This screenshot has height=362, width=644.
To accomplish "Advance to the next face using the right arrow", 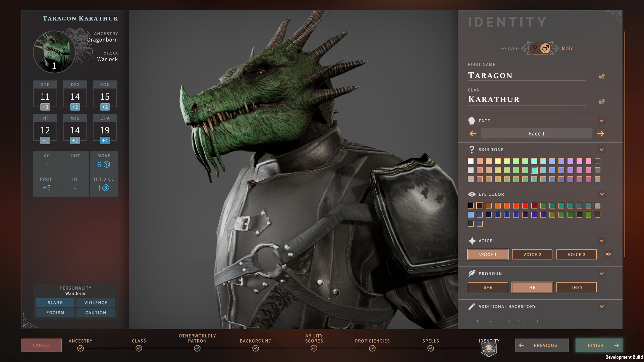I will tap(601, 133).
